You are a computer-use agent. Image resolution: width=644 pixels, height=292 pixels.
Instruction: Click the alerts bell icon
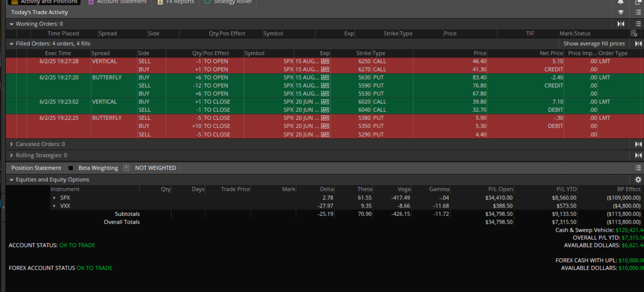coord(620,2)
